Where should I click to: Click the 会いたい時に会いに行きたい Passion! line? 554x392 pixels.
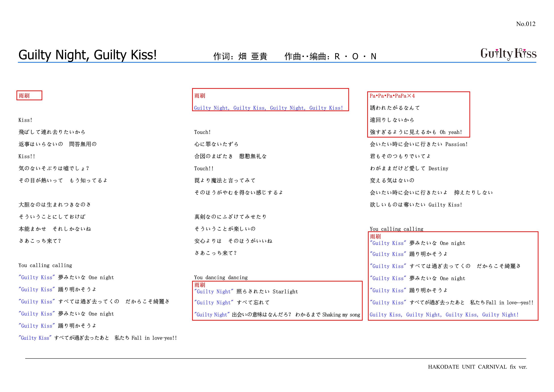click(419, 144)
